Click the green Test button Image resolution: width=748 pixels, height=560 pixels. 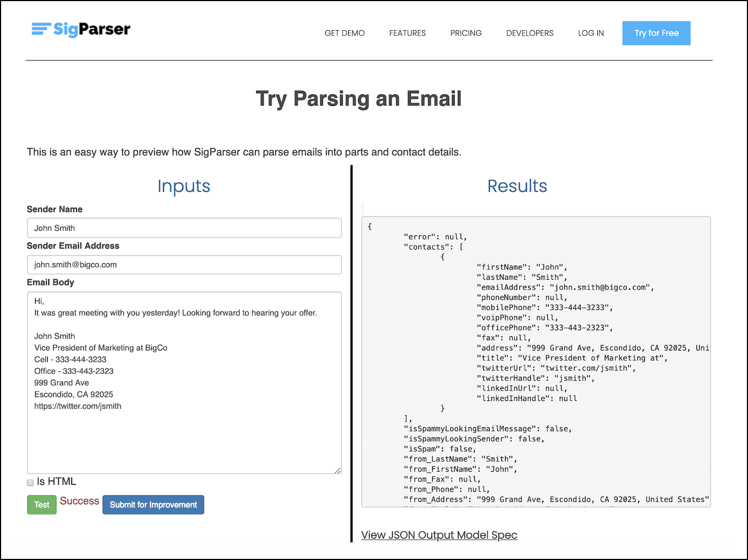point(42,505)
